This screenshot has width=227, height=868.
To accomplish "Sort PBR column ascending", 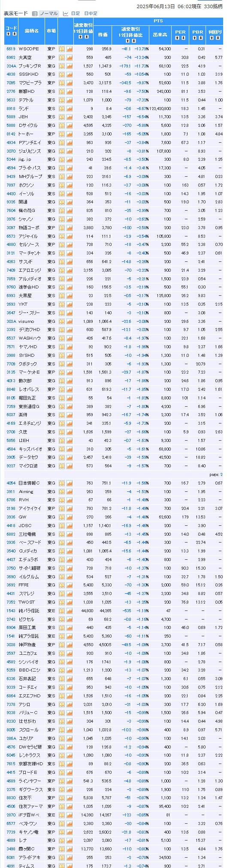I will coord(195,38).
